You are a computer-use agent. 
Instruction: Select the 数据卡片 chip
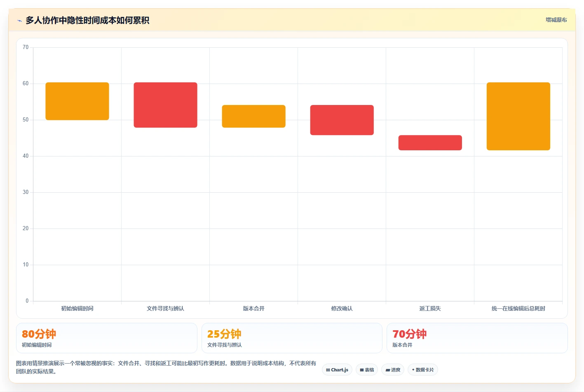click(422, 370)
